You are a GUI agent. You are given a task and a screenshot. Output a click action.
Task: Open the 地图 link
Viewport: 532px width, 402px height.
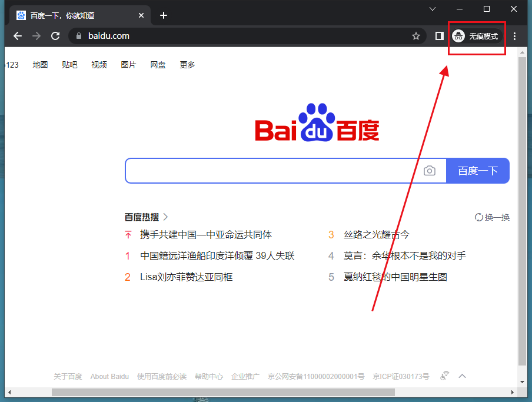pyautogui.click(x=40, y=65)
